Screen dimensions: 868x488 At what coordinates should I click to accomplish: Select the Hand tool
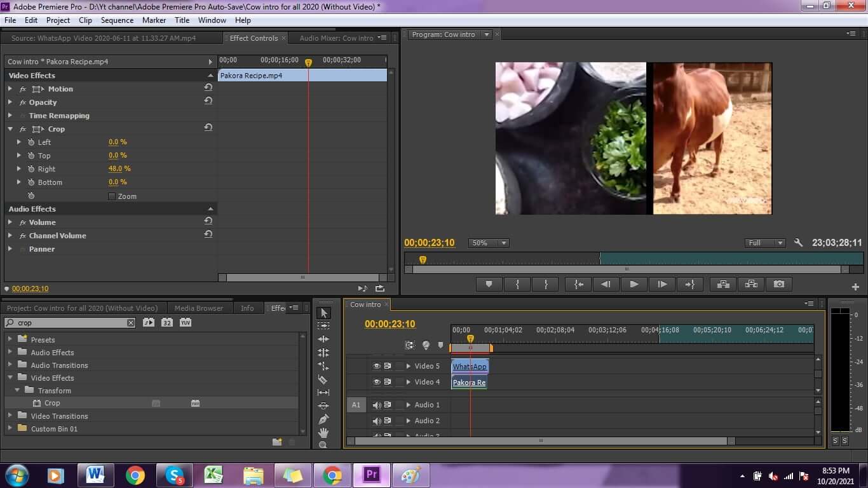tap(323, 433)
